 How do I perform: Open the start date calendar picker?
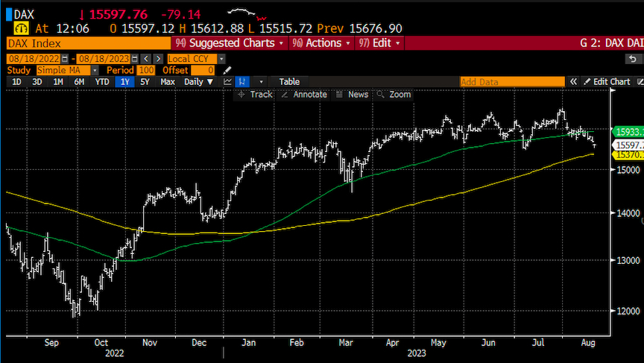pos(65,59)
